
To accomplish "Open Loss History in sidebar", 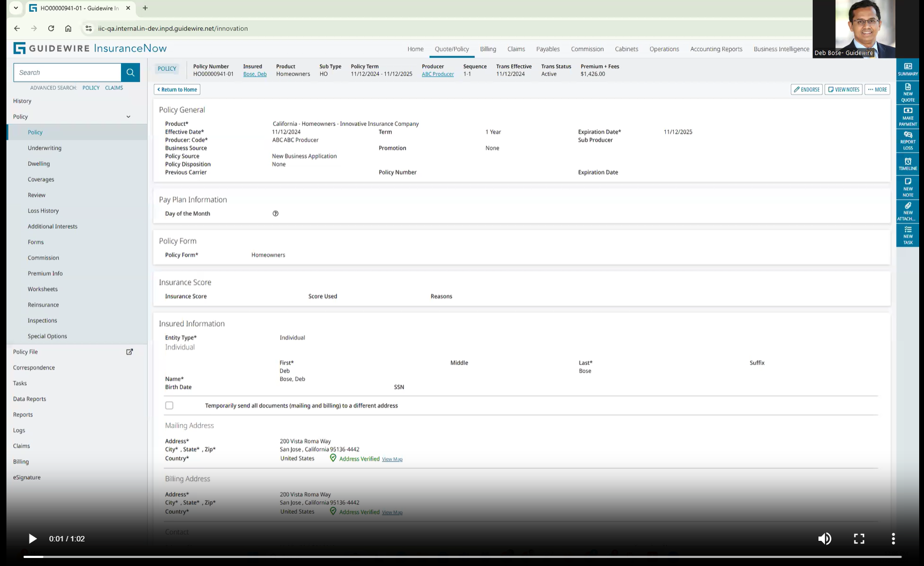I will 43,211.
